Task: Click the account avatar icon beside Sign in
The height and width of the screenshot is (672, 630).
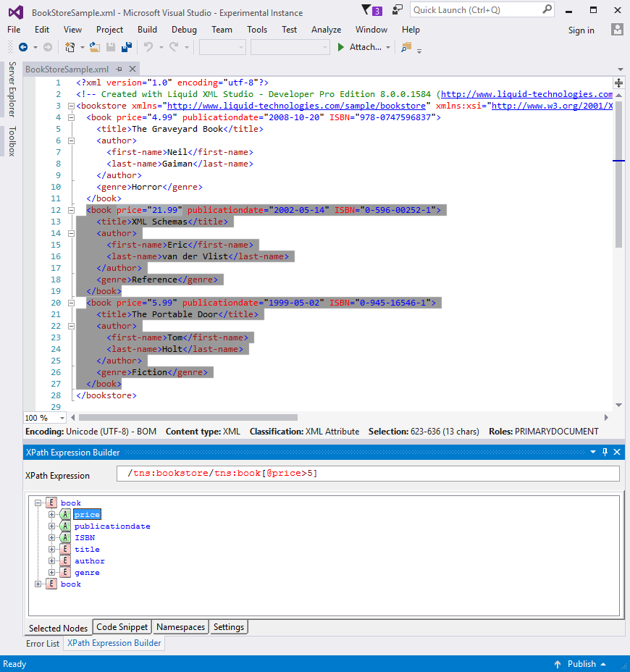Action: (617, 30)
